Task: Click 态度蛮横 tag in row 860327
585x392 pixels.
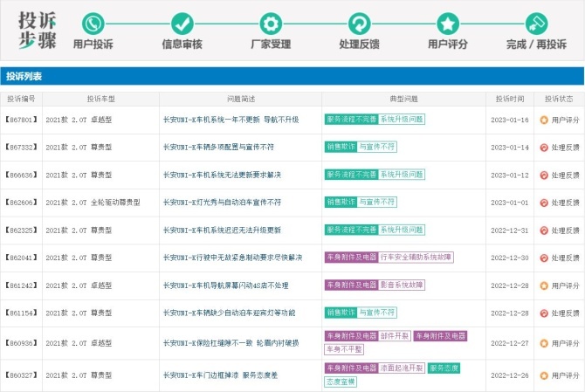Action: [341, 382]
